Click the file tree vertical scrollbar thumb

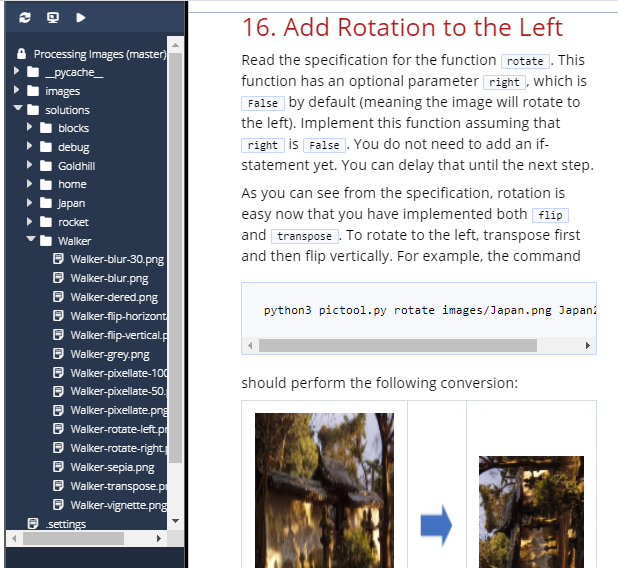pos(175,258)
